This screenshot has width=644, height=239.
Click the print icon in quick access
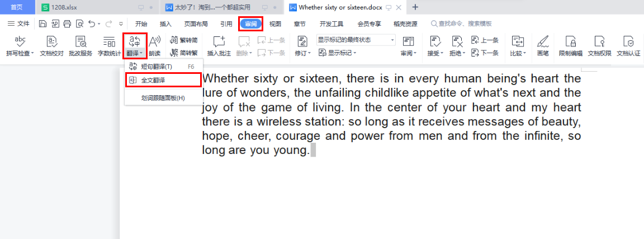(67, 24)
